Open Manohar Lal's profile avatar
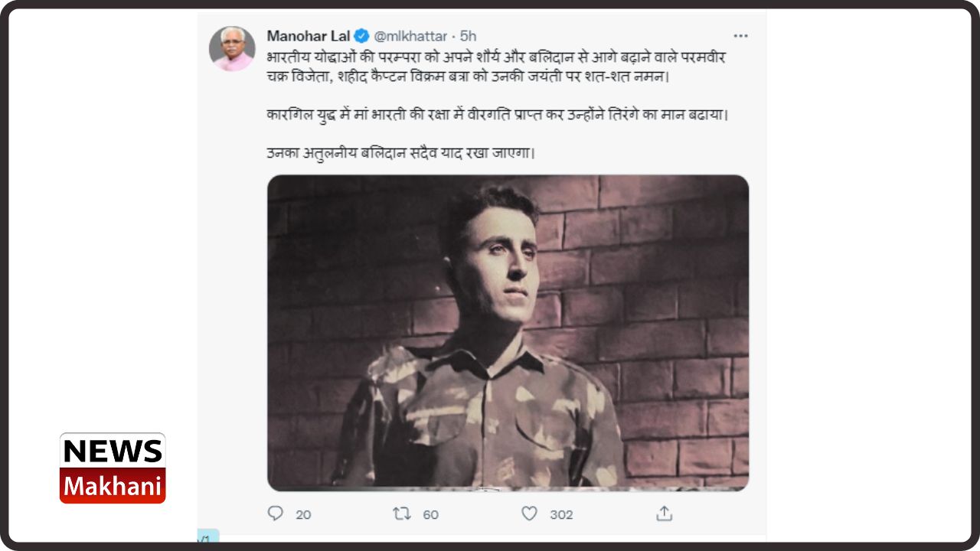 [x=231, y=49]
